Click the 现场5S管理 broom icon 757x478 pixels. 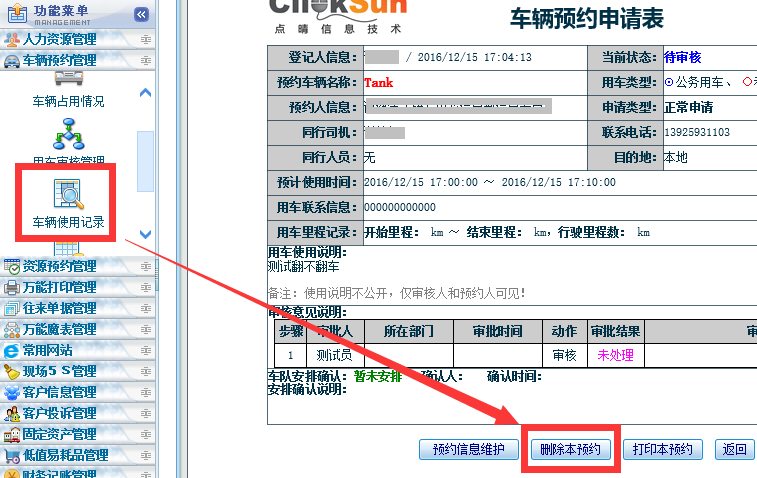tap(12, 372)
